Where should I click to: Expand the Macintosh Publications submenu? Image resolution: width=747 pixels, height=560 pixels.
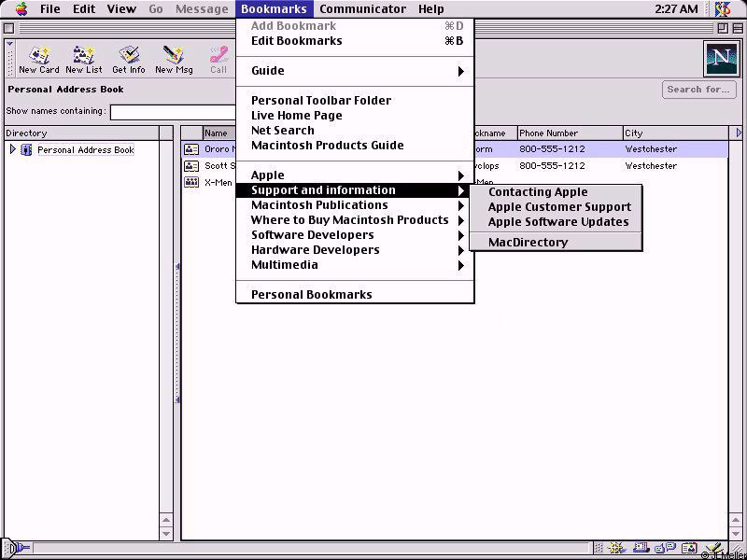click(355, 205)
